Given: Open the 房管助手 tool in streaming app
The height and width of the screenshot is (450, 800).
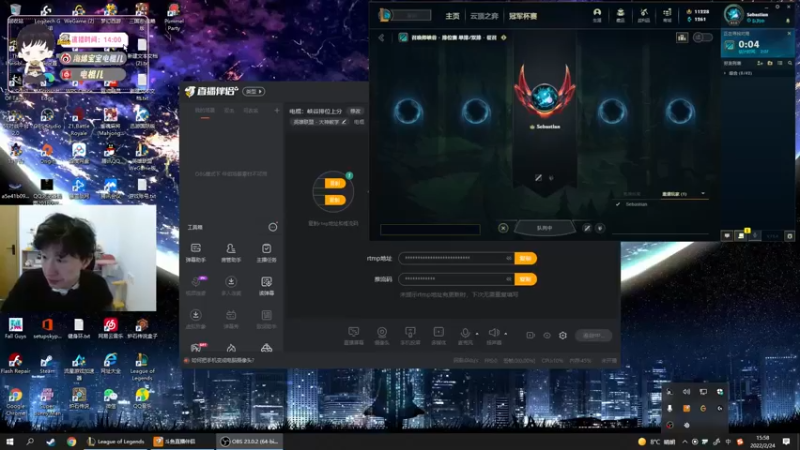Looking at the screenshot, I should [x=231, y=253].
